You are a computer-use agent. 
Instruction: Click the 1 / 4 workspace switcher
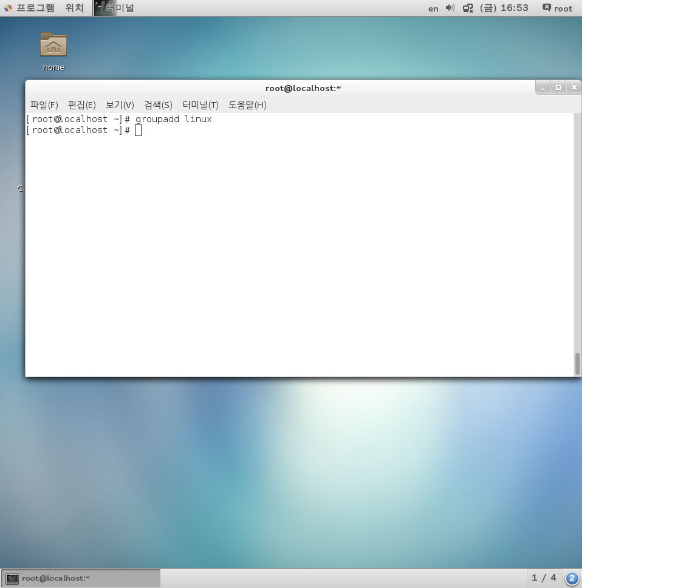click(x=544, y=578)
